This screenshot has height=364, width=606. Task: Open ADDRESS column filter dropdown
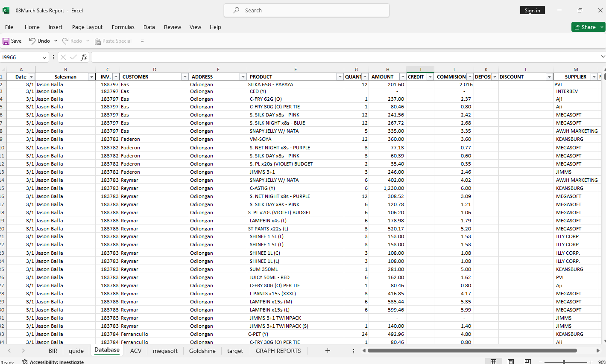pyautogui.click(x=243, y=77)
